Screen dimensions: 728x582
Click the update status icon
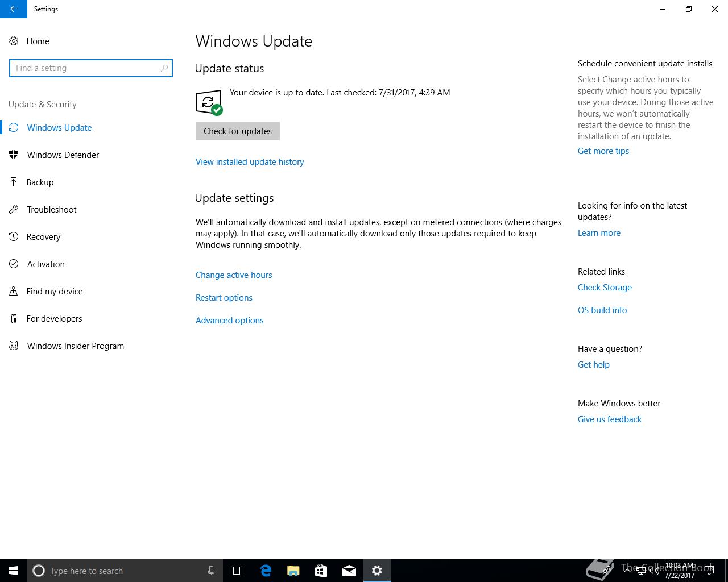[x=209, y=102]
